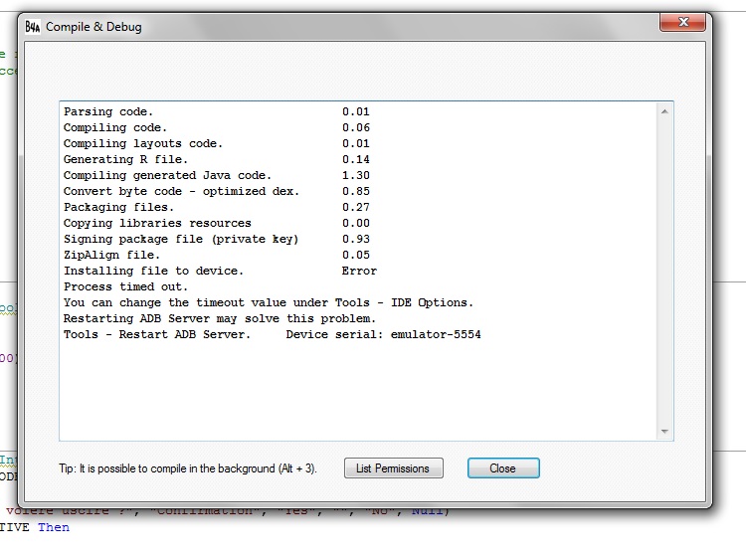Select the 'ZipAlign file.' line

click(x=111, y=255)
